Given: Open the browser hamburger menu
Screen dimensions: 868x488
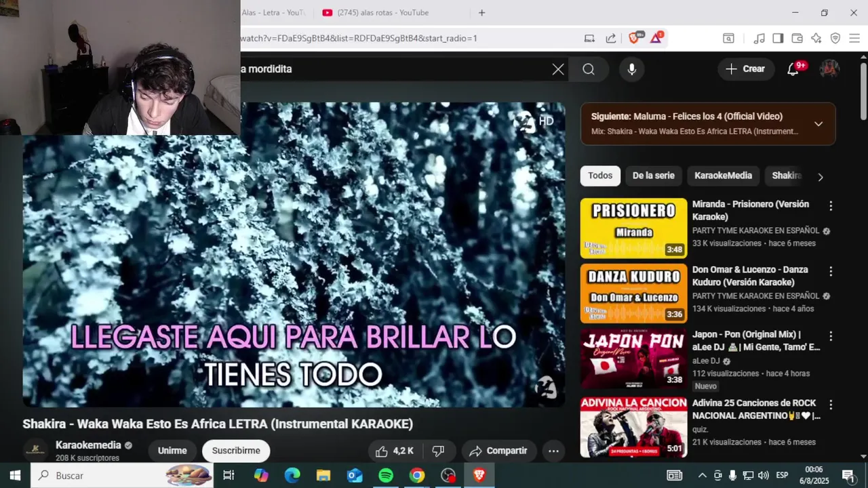Looking at the screenshot, I should click(x=854, y=38).
